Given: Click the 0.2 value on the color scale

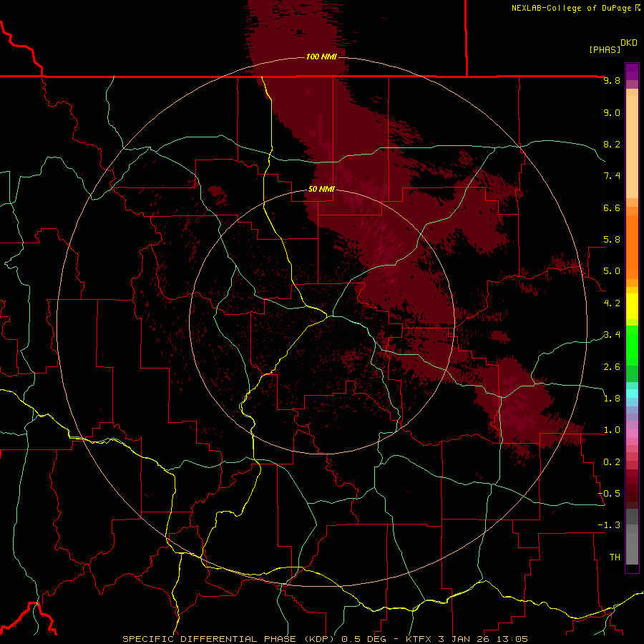Looking at the screenshot, I should pyautogui.click(x=612, y=462).
